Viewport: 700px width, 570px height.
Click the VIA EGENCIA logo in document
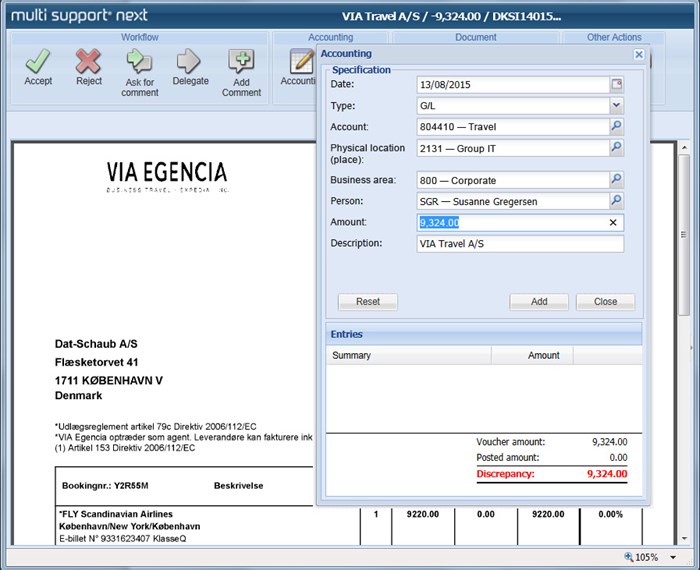click(167, 177)
